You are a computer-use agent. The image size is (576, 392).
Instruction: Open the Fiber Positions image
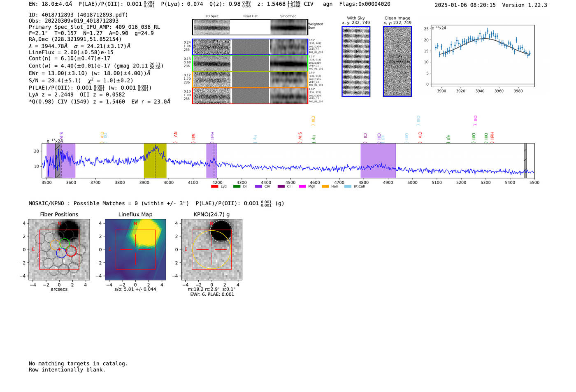tap(59, 250)
